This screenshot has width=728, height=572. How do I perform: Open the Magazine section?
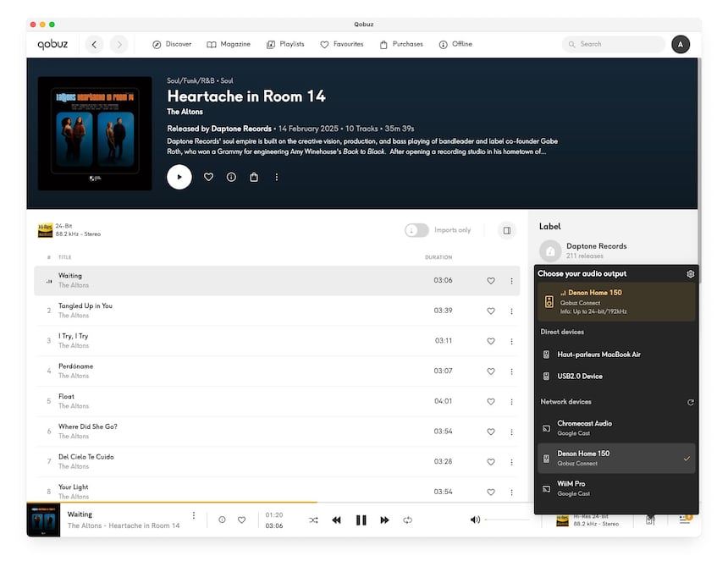(x=229, y=44)
